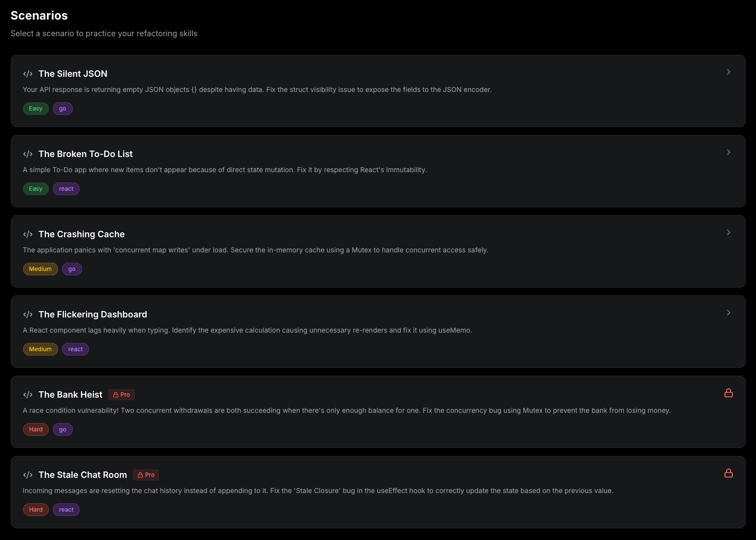Click lock icon on The Stale Chat Room card

pyautogui.click(x=728, y=473)
